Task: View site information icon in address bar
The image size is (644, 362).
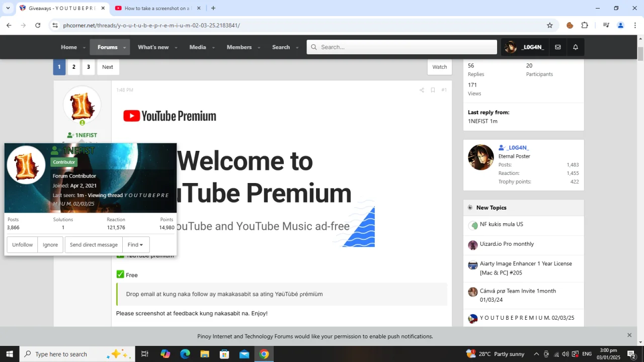Action: click(55, 25)
